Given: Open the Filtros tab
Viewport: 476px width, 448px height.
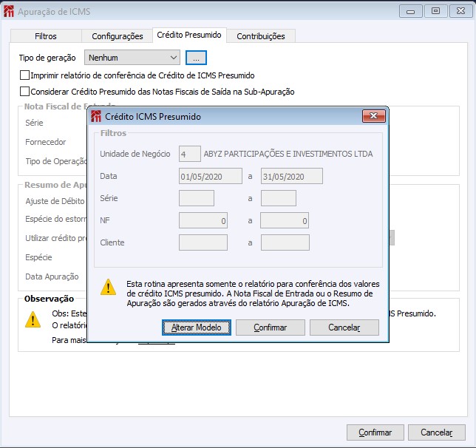Looking at the screenshot, I should coord(46,36).
